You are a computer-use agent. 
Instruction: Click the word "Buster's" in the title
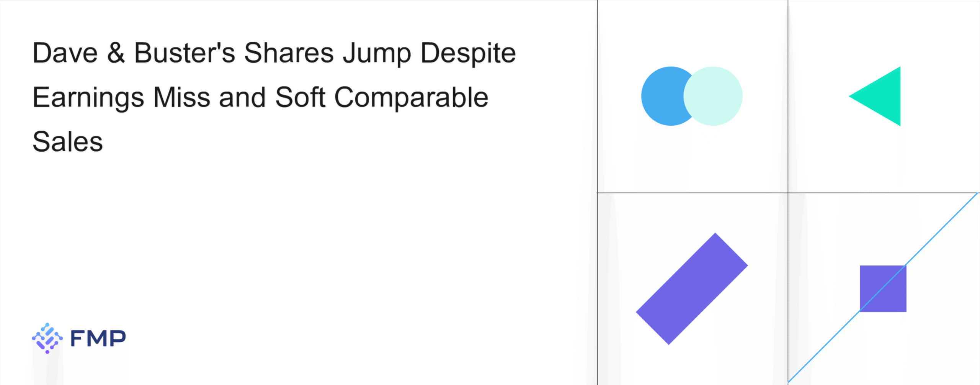pos(185,53)
